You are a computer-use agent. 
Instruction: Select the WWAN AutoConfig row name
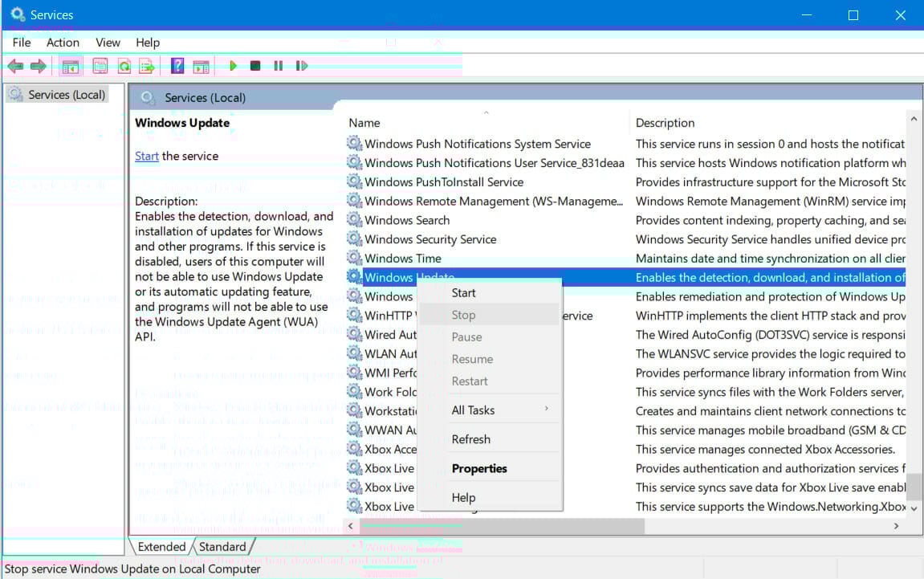pos(391,430)
